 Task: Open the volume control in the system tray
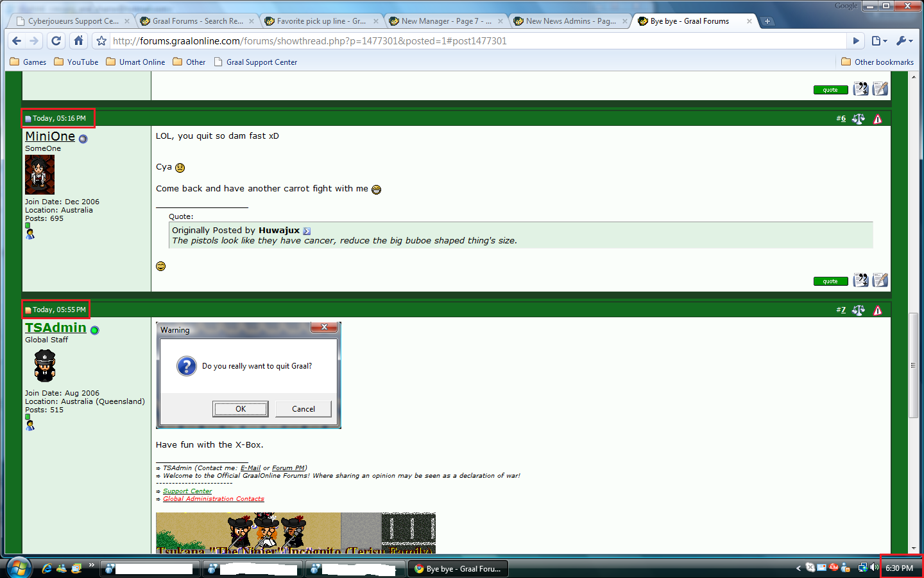(x=874, y=568)
